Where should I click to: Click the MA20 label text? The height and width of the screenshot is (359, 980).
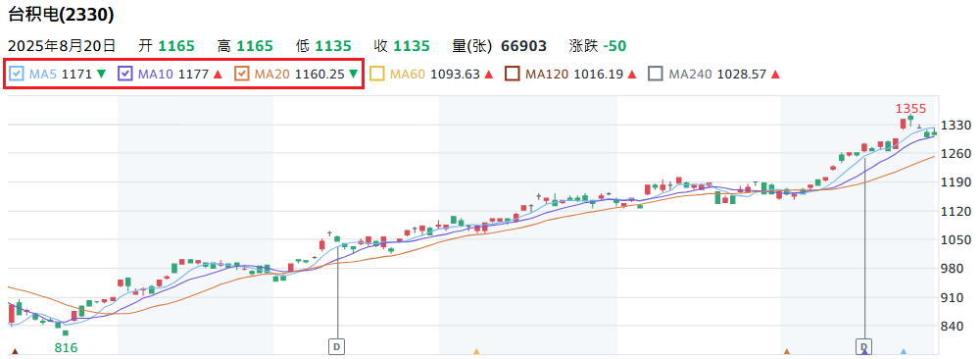[271, 74]
